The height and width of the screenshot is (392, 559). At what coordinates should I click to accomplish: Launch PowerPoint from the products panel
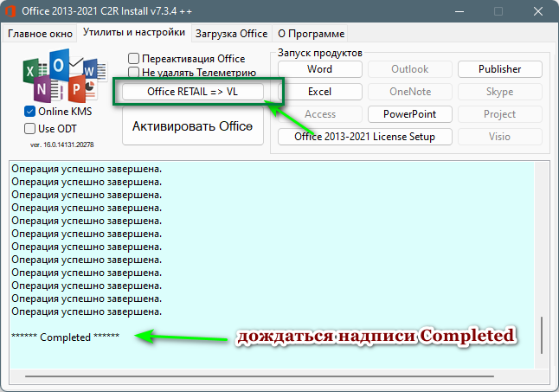click(409, 114)
